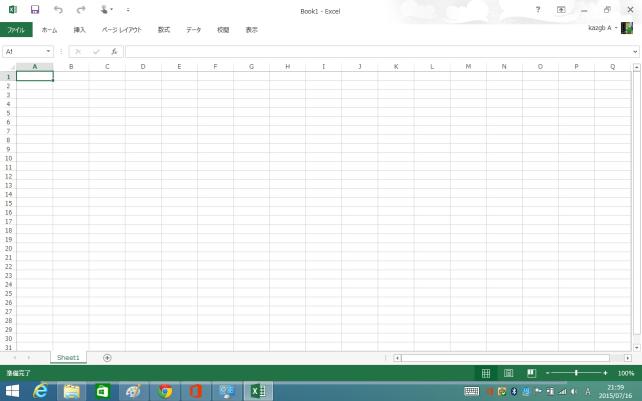The image size is (642, 401).
Task: Expand the formula bar with its chevron
Action: pos(635,52)
